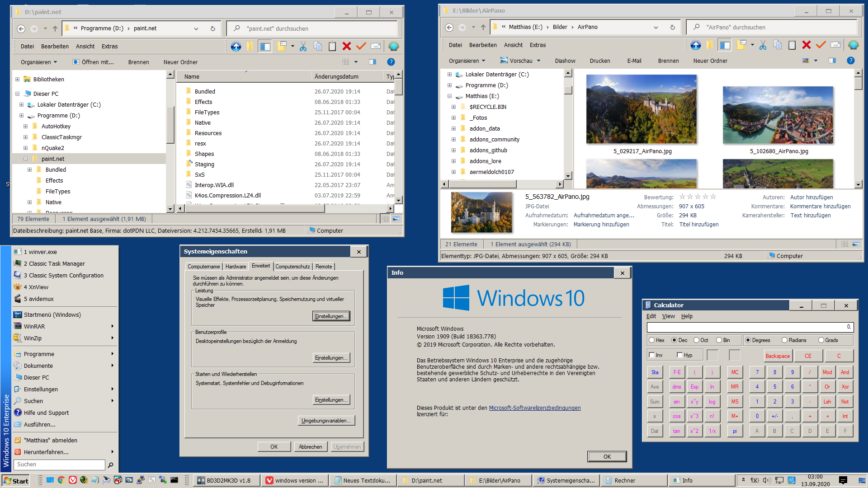The width and height of the screenshot is (868, 488).
Task: Go back in the paint.net explorer window
Action: (21, 28)
